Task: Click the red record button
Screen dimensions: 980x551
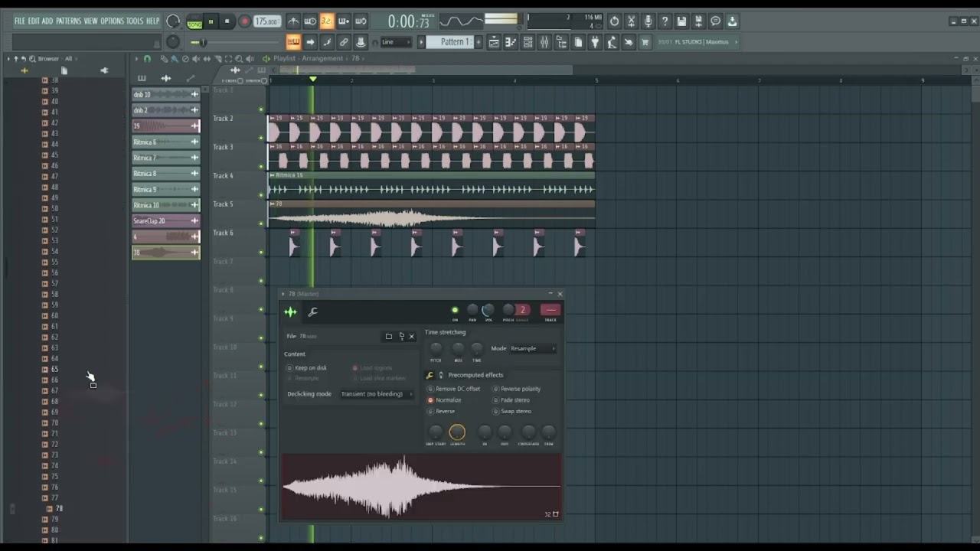Action: [x=244, y=21]
